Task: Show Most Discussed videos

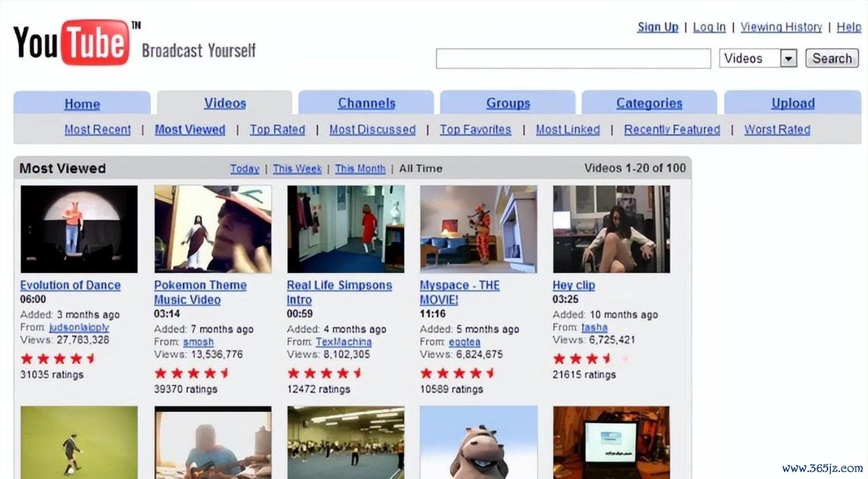Action: [372, 129]
